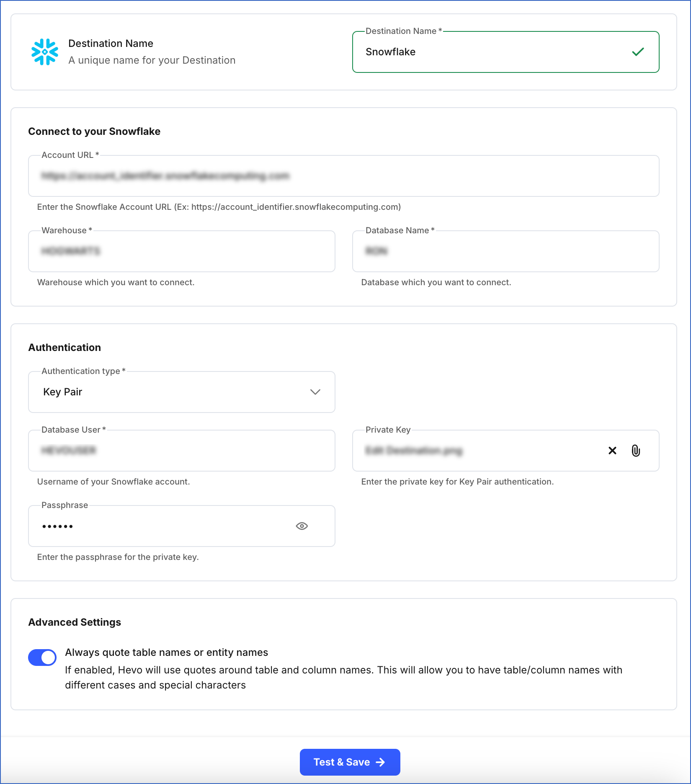Click inside the Private Key upload field
Image resolution: width=691 pixels, height=784 pixels.
(x=482, y=451)
